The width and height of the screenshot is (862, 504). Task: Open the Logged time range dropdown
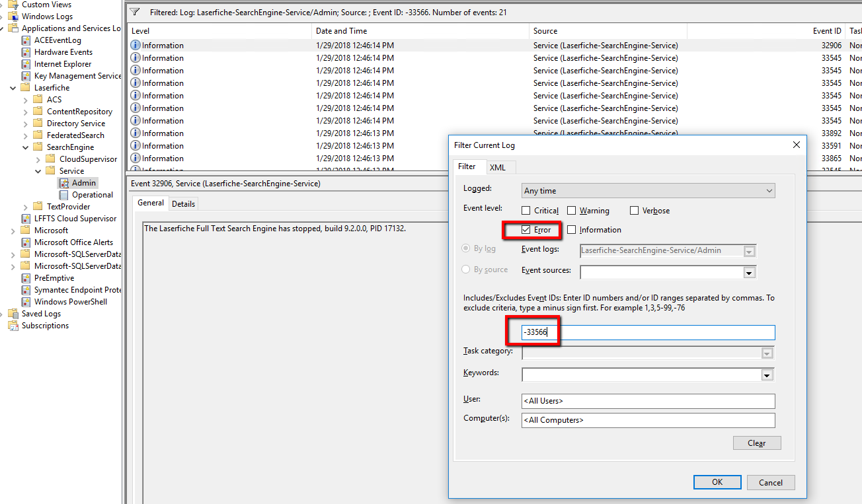coord(648,191)
